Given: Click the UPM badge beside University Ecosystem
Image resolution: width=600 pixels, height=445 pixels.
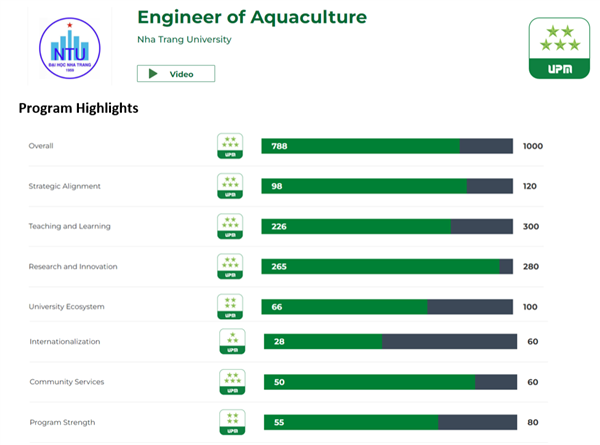Looking at the screenshot, I should coord(230,306).
